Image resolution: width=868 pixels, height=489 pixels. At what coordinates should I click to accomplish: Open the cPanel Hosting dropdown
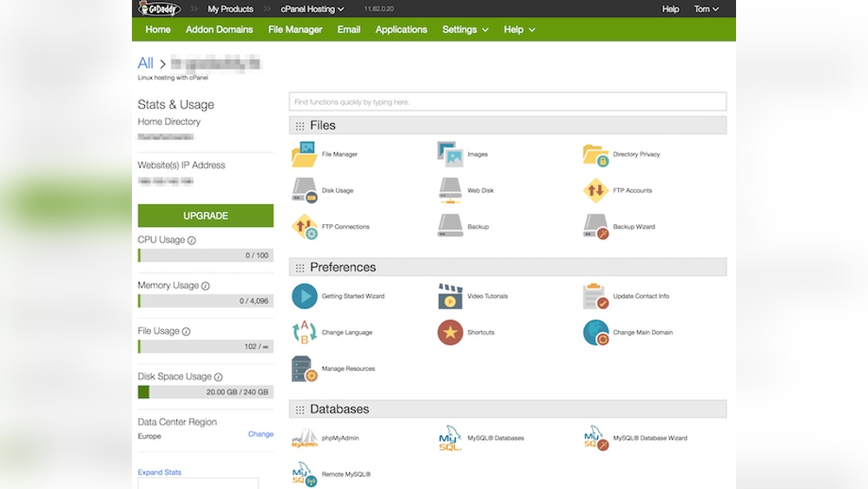click(312, 9)
